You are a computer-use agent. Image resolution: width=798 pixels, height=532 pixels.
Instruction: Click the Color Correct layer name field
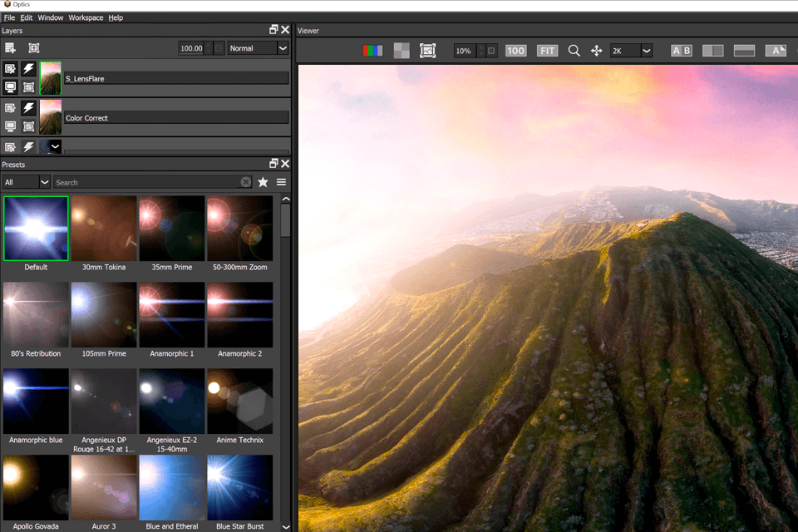(x=176, y=117)
